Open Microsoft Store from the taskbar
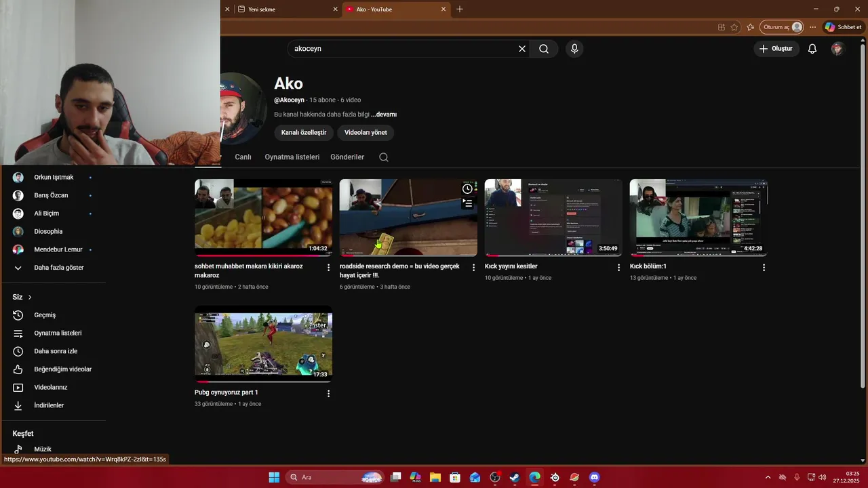868x488 pixels. (x=455, y=477)
